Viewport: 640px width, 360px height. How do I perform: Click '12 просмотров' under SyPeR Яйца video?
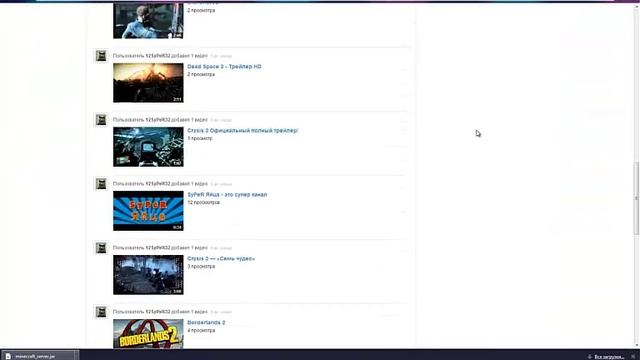coord(203,202)
